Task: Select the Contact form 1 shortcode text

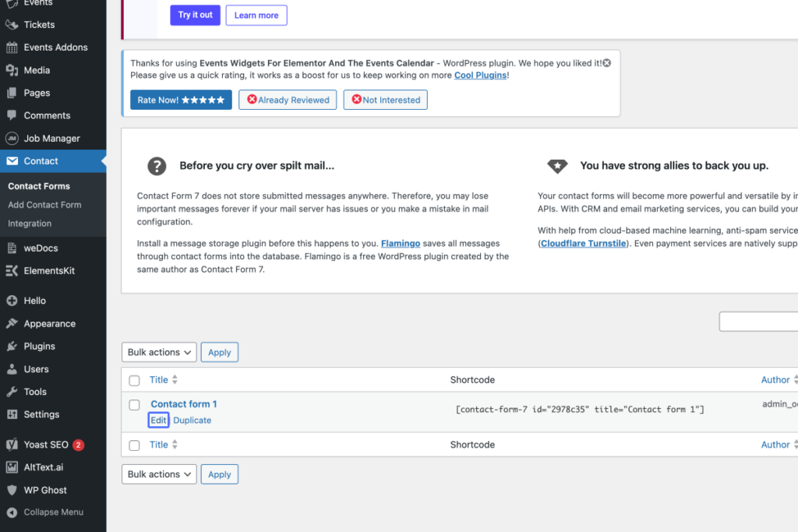Action: [580, 410]
